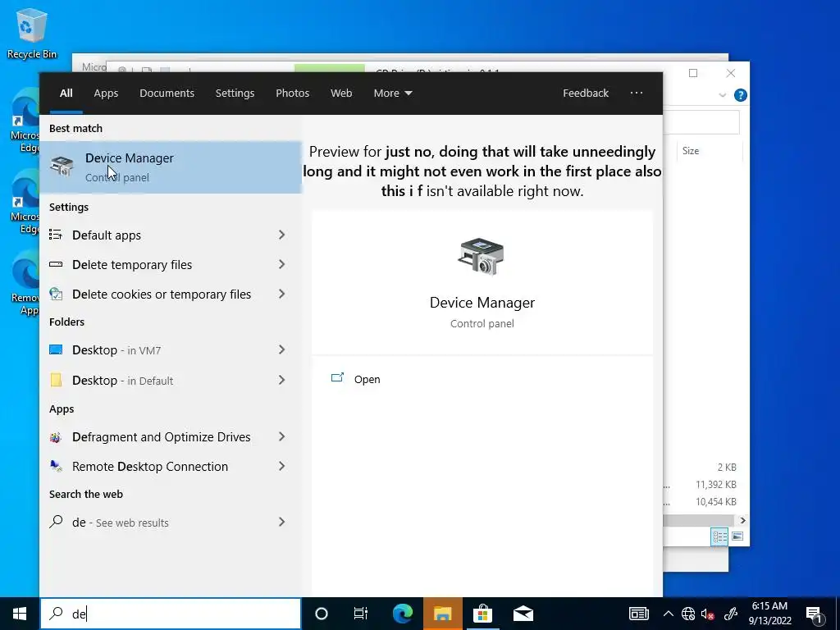This screenshot has width=840, height=630.
Task: Open the notification center icon
Action: tap(815, 614)
